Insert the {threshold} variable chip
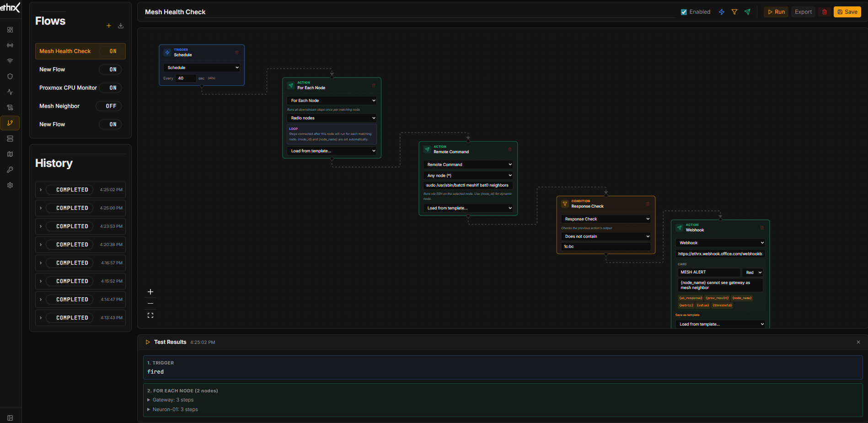 [x=722, y=305]
